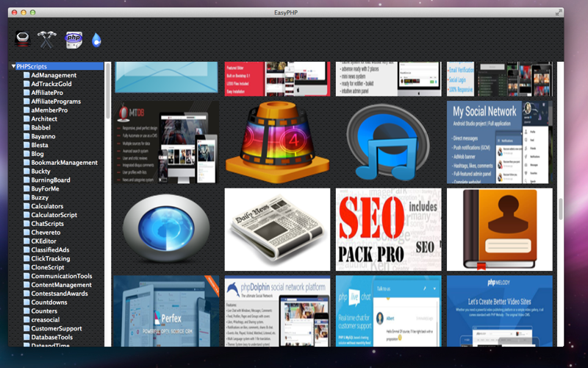Click the server stack toolbar icon

click(23, 40)
